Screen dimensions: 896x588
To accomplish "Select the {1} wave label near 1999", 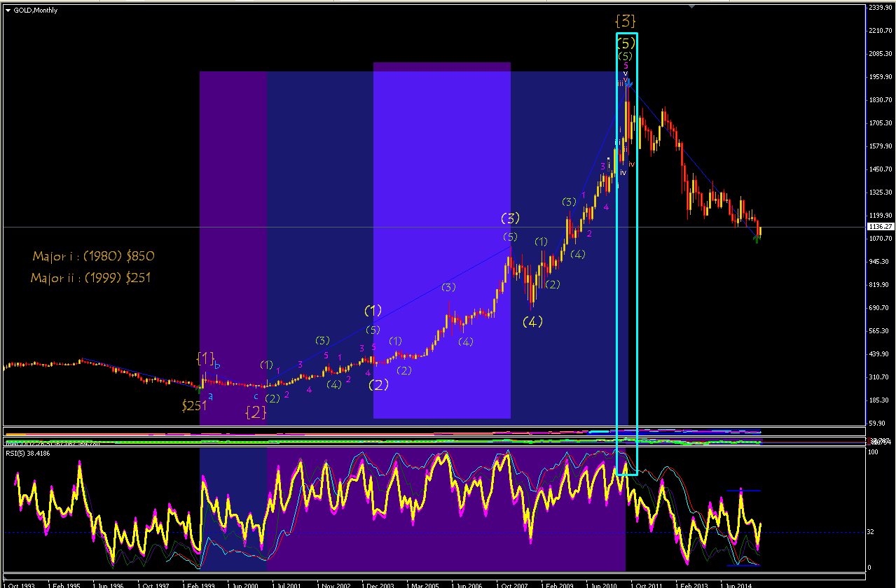I will pyautogui.click(x=205, y=358).
